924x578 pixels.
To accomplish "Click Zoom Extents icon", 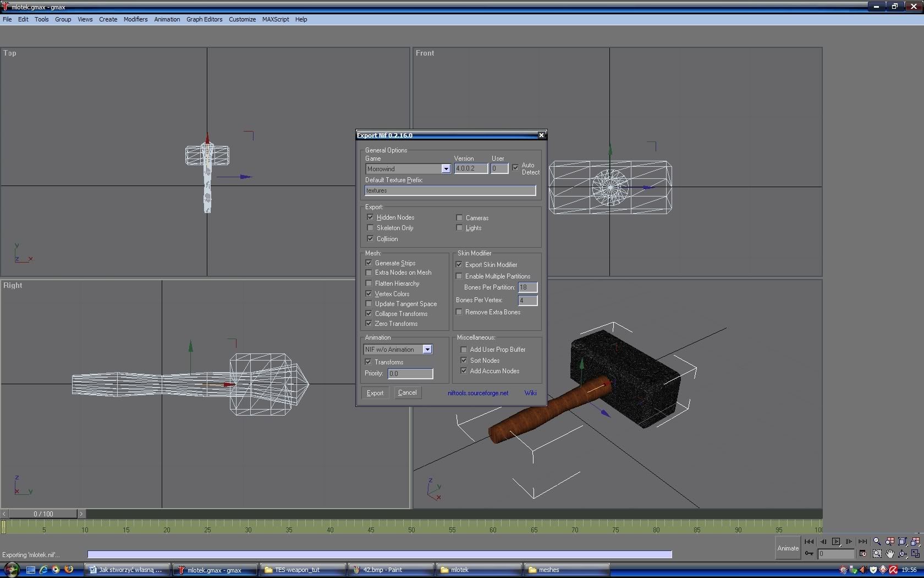I will [902, 542].
